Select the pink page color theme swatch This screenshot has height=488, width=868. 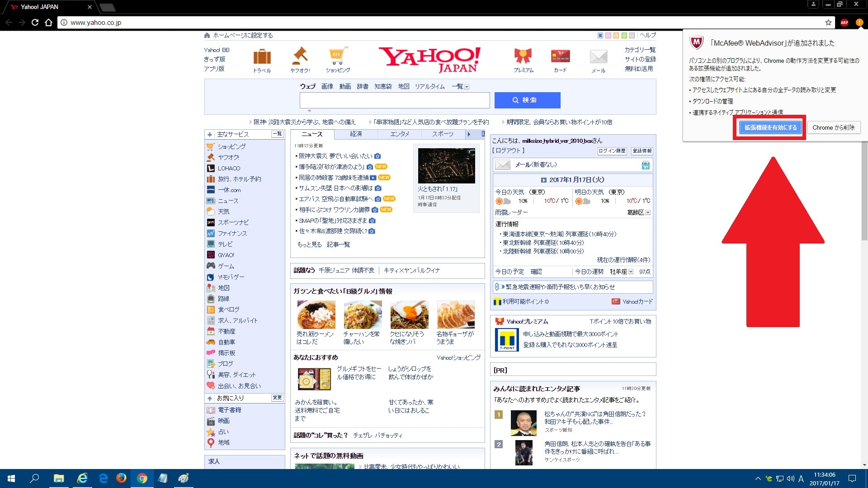[x=608, y=35]
